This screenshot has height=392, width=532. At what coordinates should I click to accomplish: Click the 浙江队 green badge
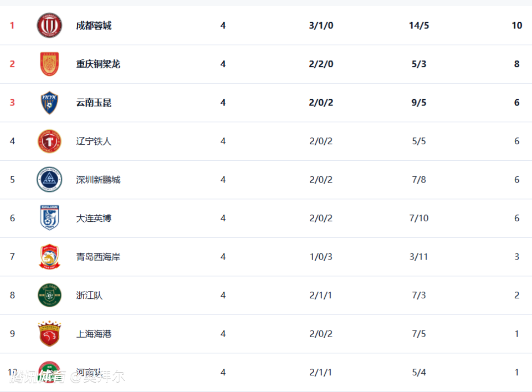pyautogui.click(x=49, y=296)
